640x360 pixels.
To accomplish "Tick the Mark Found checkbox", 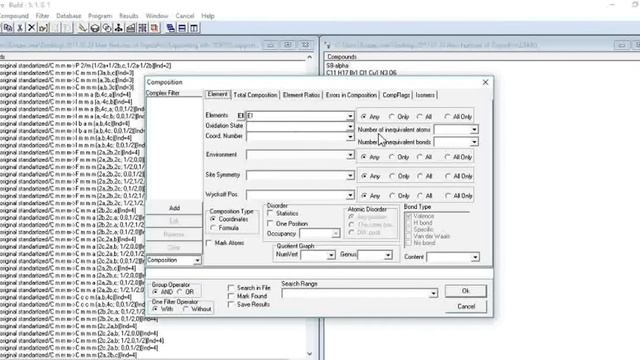I will (231, 296).
